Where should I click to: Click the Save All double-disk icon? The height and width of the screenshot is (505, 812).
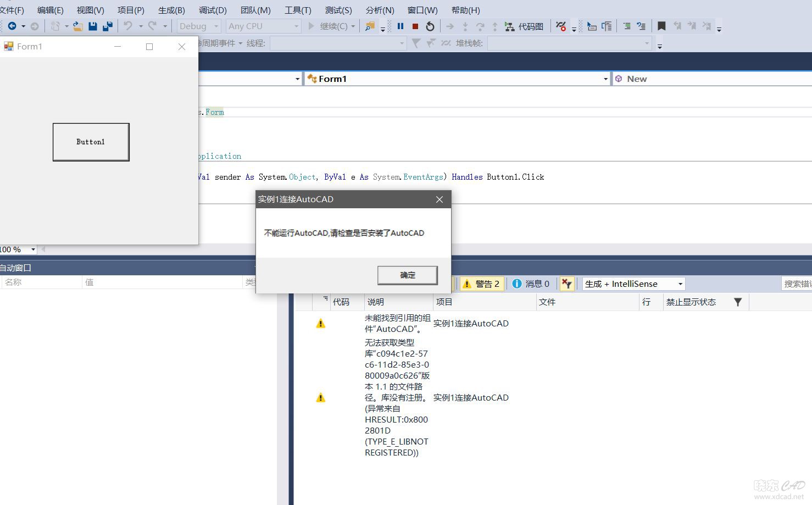108,26
